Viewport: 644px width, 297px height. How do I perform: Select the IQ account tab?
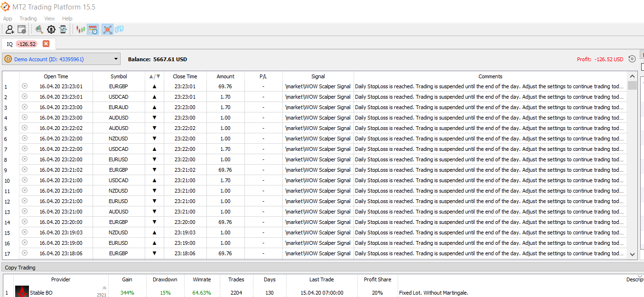[28, 44]
